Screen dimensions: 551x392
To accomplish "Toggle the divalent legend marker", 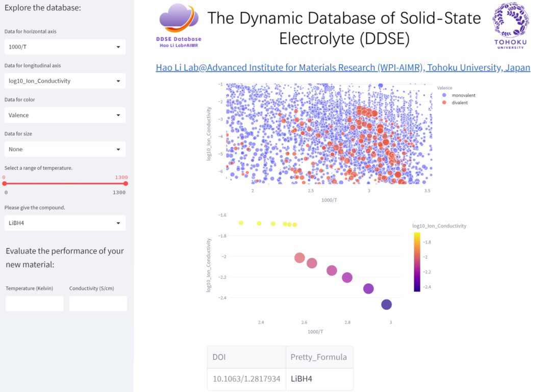I will coord(444,103).
